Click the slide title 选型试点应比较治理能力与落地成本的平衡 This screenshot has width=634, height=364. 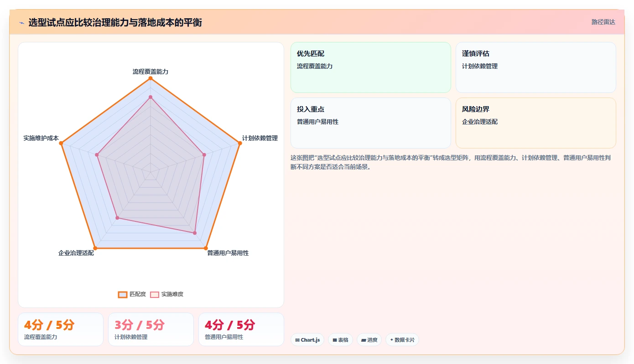(115, 22)
